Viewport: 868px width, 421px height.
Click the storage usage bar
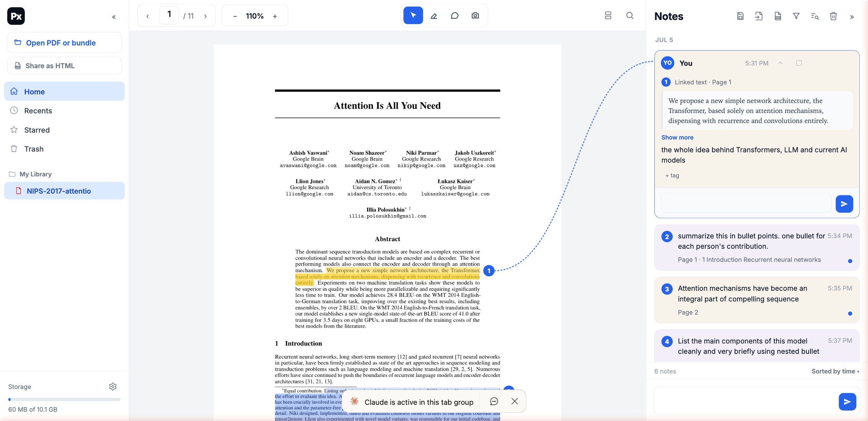click(x=64, y=400)
